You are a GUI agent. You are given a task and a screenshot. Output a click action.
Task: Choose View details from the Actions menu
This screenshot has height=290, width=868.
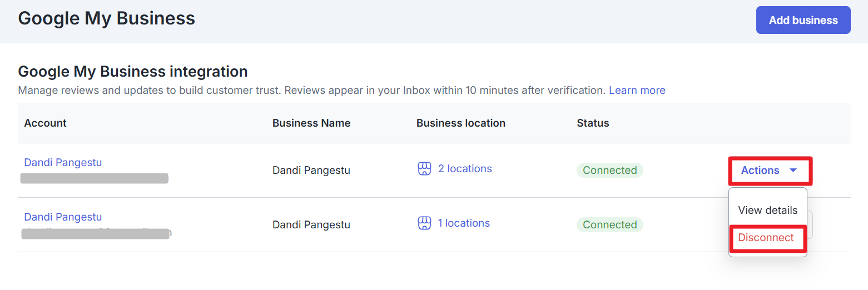(x=767, y=211)
